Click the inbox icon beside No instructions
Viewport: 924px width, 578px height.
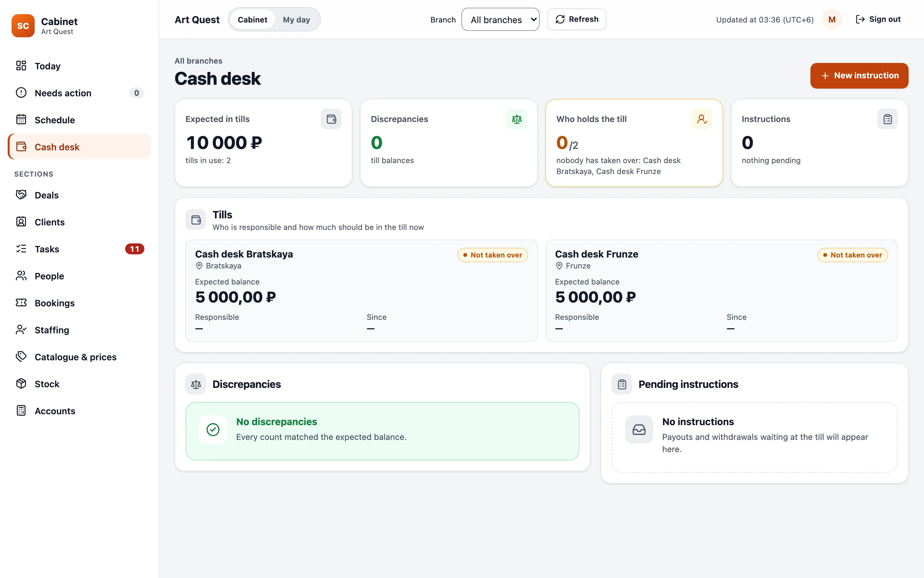[639, 430]
